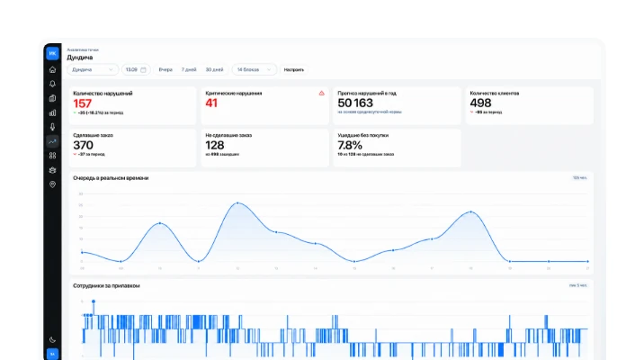Click the Очередь в реальном времени title
644x360 pixels.
tap(111, 178)
